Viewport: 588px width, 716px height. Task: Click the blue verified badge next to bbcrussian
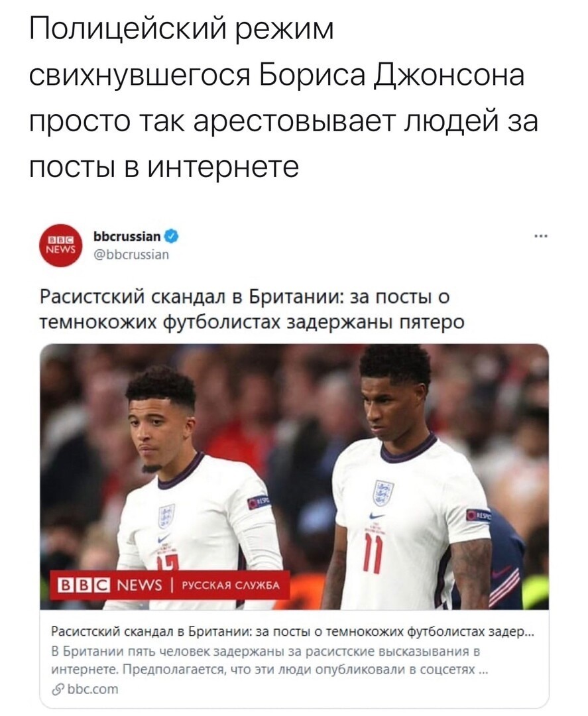point(172,237)
